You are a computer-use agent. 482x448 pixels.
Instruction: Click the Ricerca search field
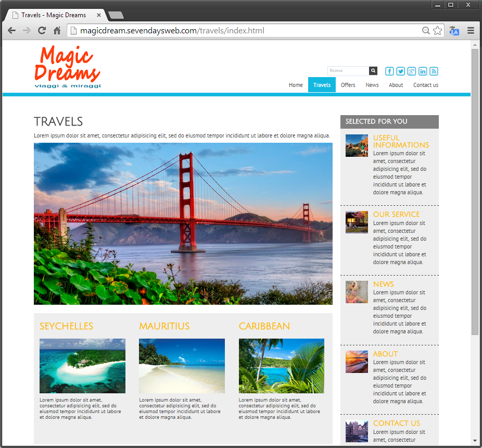click(x=348, y=71)
